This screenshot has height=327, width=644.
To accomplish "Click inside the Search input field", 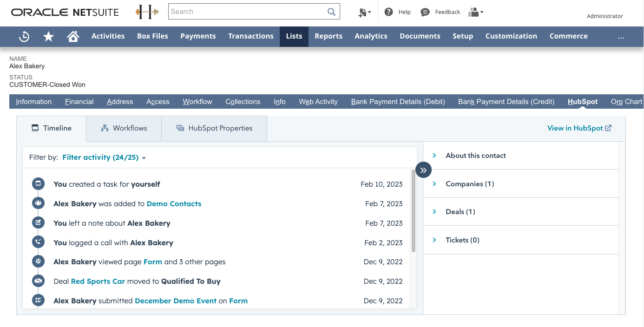I will pos(242,11).
